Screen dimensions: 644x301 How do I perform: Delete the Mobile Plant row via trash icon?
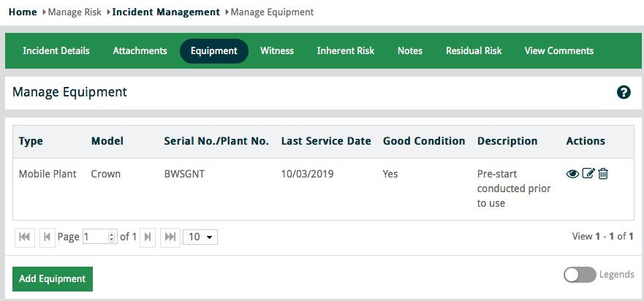click(x=603, y=174)
